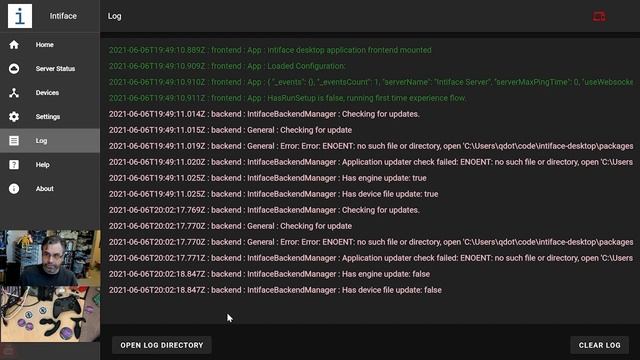Click the Log page header title
The height and width of the screenshot is (360, 640).
pyautogui.click(x=114, y=16)
